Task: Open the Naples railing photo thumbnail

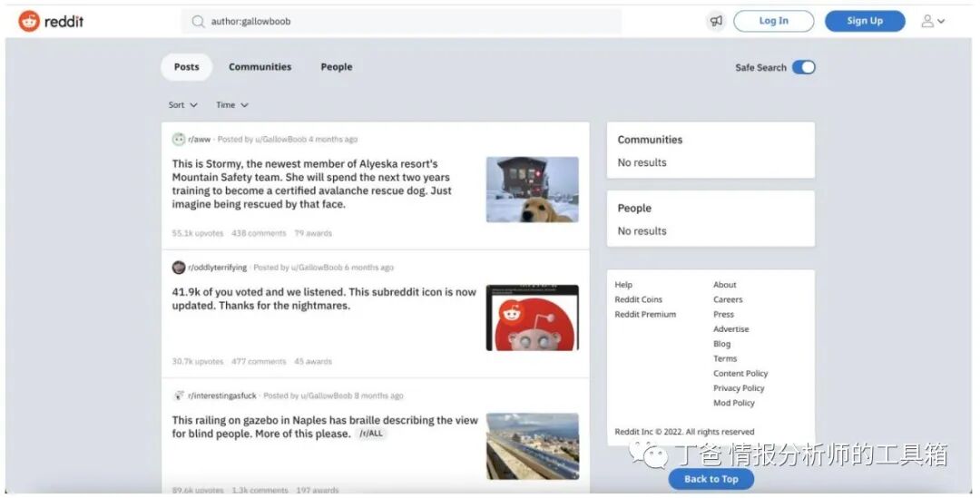Action: [533, 446]
